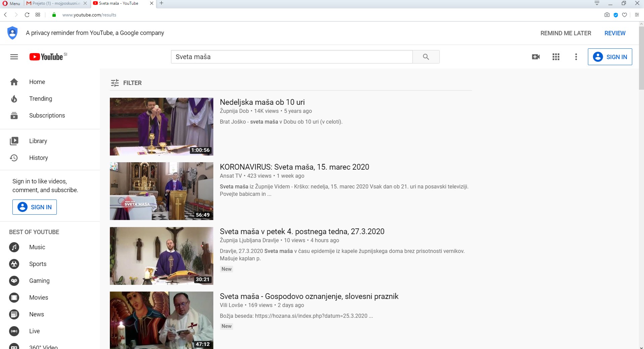
Task: Click the YouTube logo
Action: click(x=46, y=57)
